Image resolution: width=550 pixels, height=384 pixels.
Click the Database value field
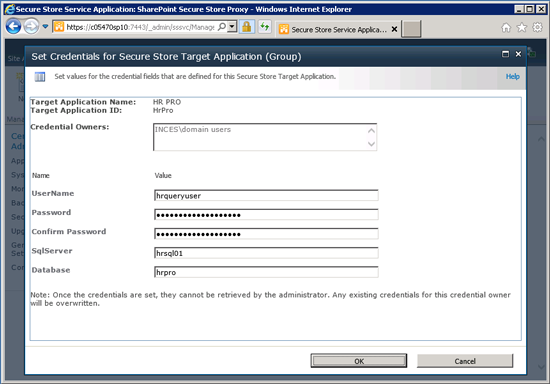(x=266, y=272)
